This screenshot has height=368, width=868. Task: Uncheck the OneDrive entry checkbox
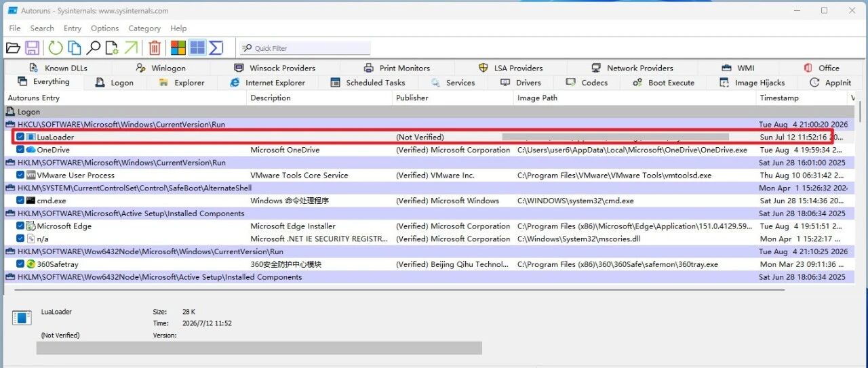[20, 150]
